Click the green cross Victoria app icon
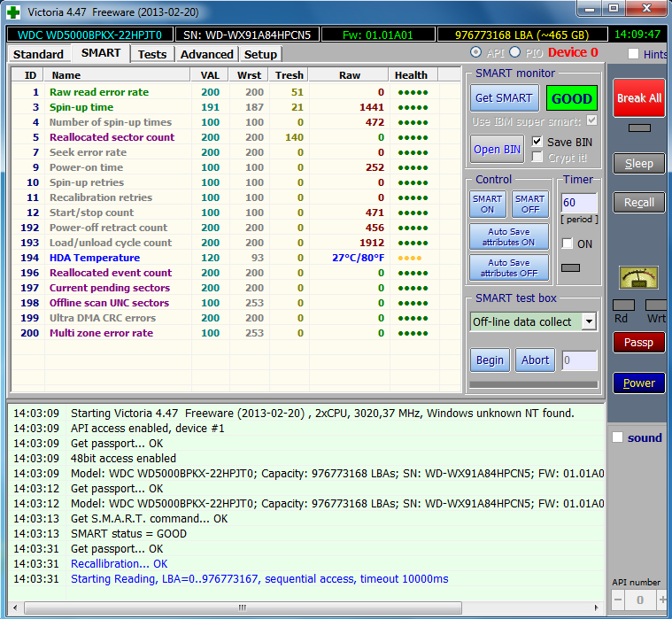672x619 pixels. click(x=13, y=12)
